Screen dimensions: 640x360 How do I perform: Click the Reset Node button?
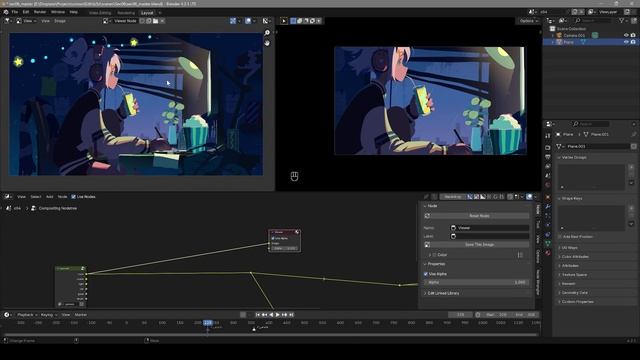[x=479, y=216]
